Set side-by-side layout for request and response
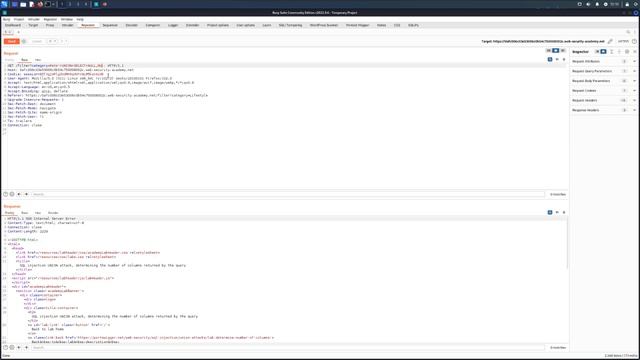 coord(549,51)
